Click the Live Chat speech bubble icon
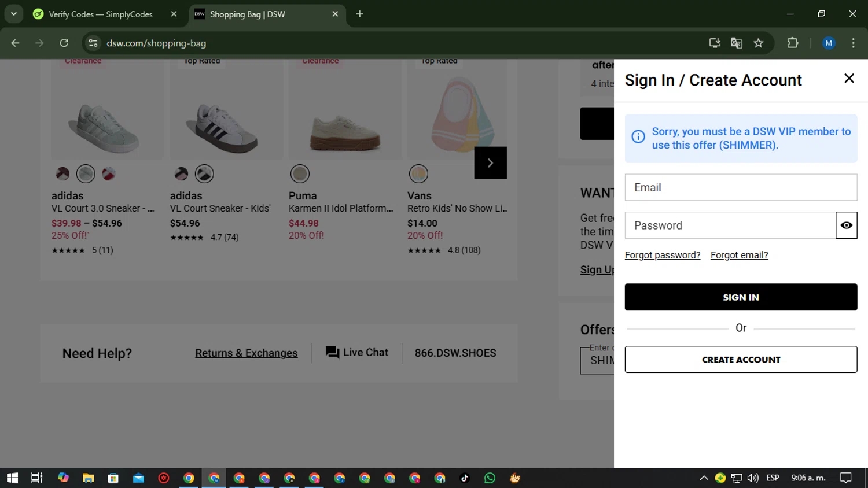 [332, 353]
